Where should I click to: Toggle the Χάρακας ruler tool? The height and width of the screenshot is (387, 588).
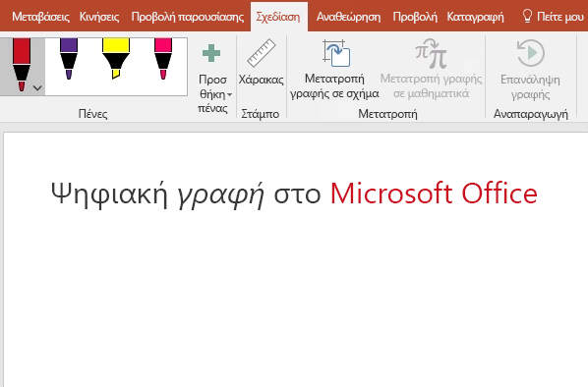click(x=261, y=63)
